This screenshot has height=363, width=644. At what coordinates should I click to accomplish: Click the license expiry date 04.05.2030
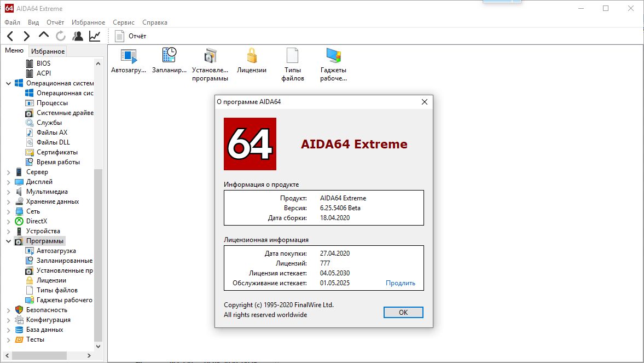[x=335, y=273]
